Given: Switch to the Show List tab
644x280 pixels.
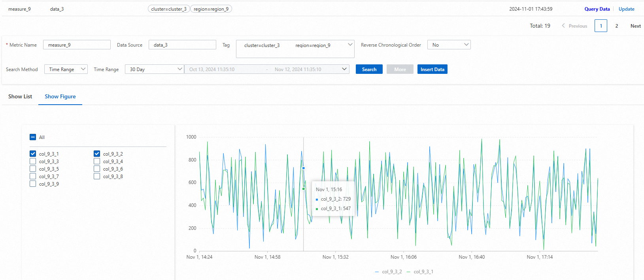Looking at the screenshot, I should pyautogui.click(x=20, y=96).
